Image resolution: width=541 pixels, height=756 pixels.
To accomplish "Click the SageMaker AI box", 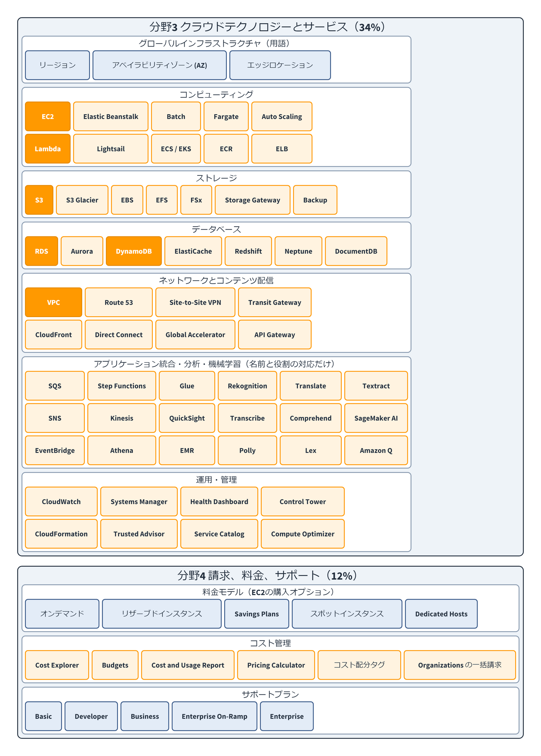I will pos(376,418).
